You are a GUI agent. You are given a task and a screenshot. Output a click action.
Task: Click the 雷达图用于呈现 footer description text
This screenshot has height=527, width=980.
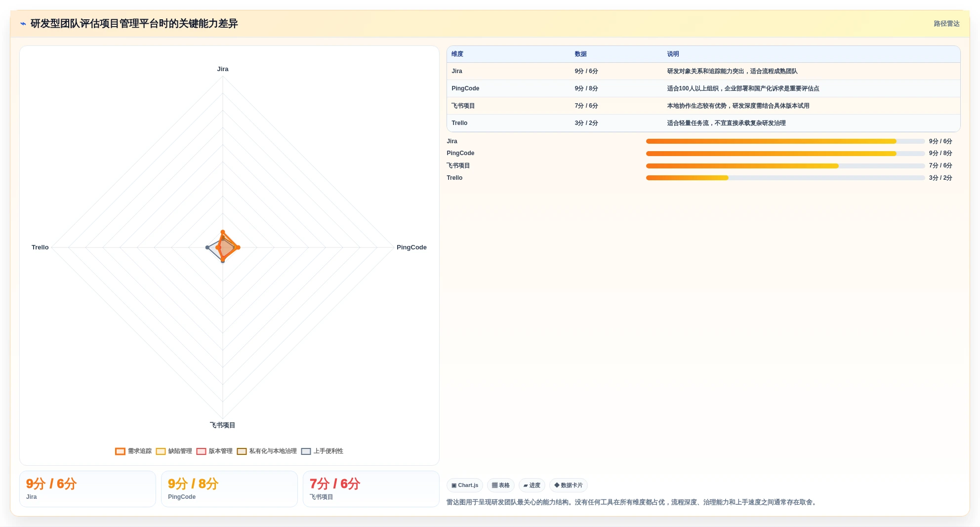[632, 502]
